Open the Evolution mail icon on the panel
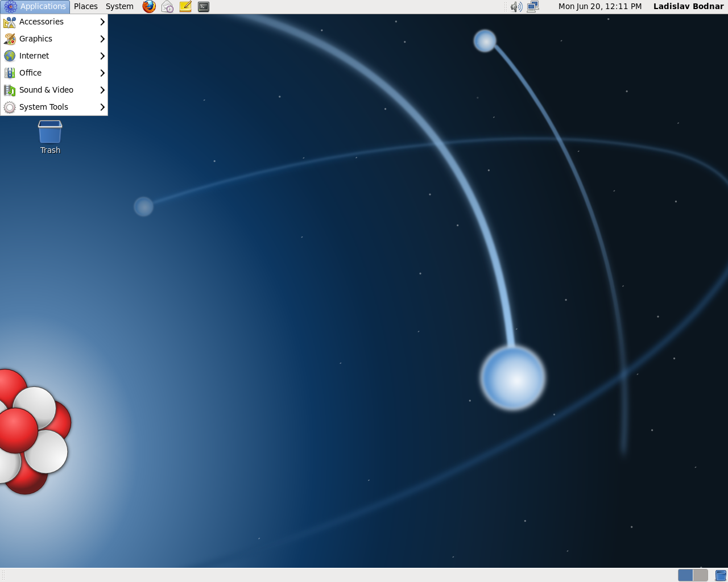The image size is (728, 582). [x=167, y=6]
